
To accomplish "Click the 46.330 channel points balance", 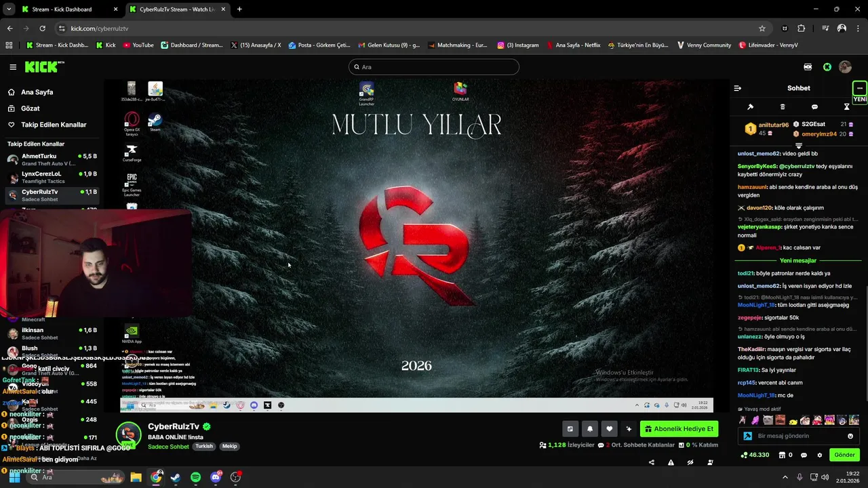I will pyautogui.click(x=755, y=455).
